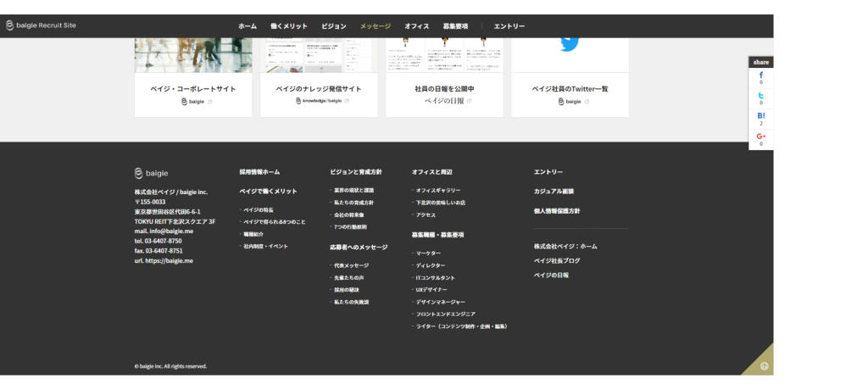Click external-link icon on Twitter一覧 card
The width and height of the screenshot is (868, 390).
click(x=587, y=102)
